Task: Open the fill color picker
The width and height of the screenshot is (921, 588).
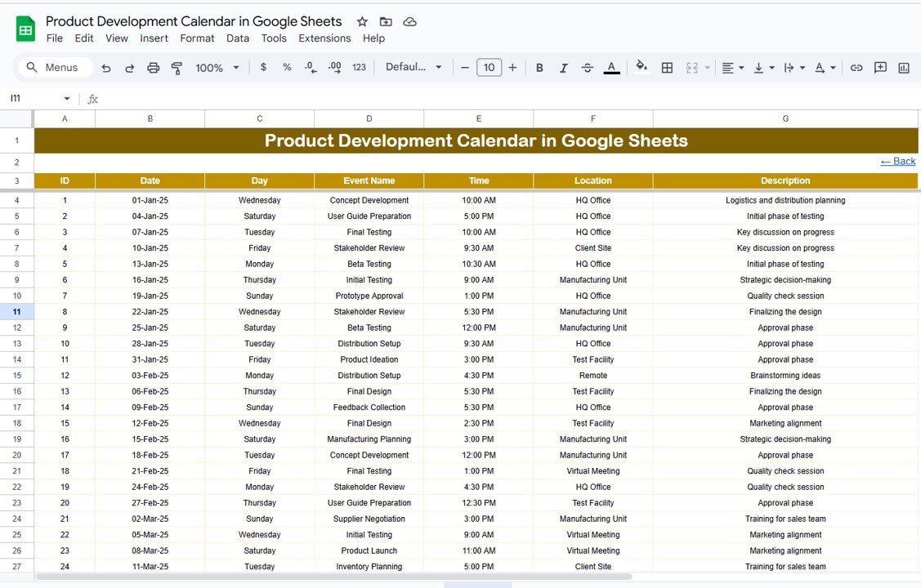Action: 642,67
